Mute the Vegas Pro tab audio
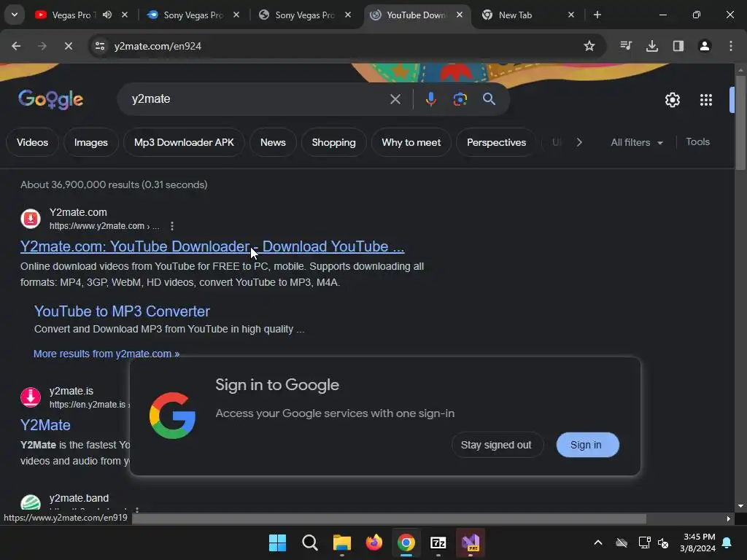This screenshot has height=560, width=747. point(107,15)
